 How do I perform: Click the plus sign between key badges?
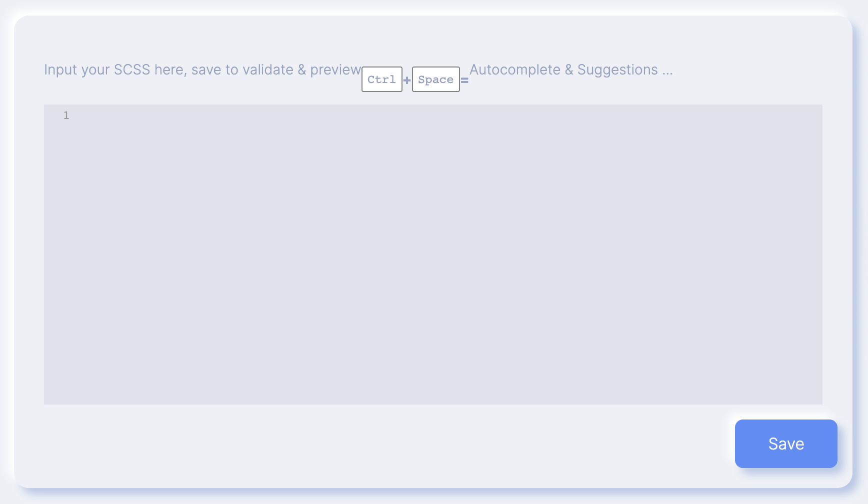point(407,80)
